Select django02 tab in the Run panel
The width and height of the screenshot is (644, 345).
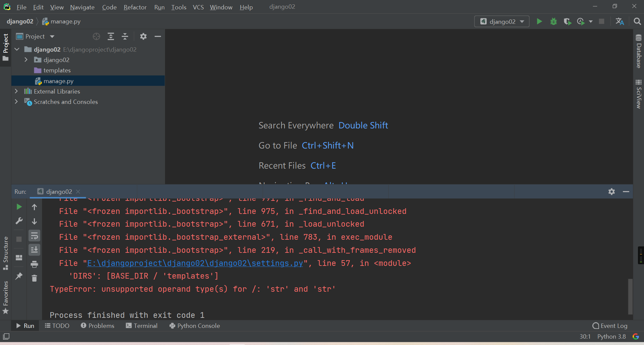[x=58, y=191]
